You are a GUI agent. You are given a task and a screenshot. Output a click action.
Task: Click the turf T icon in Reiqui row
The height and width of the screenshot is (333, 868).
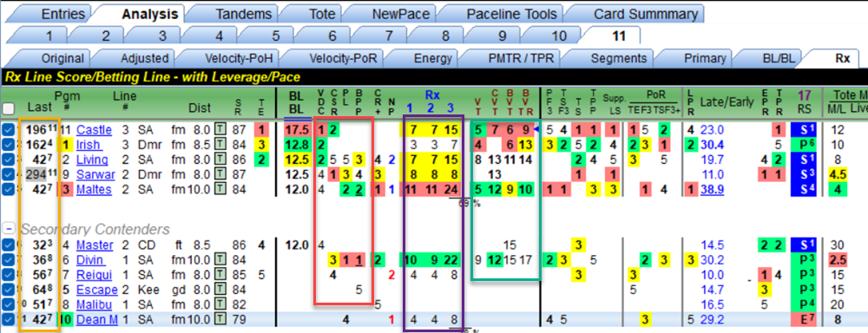coord(220,274)
